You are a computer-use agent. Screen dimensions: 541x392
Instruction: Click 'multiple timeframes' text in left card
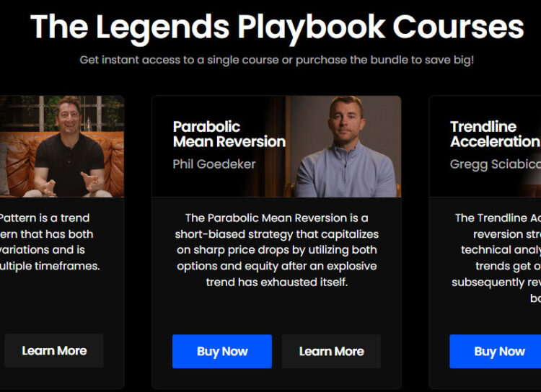(x=50, y=266)
